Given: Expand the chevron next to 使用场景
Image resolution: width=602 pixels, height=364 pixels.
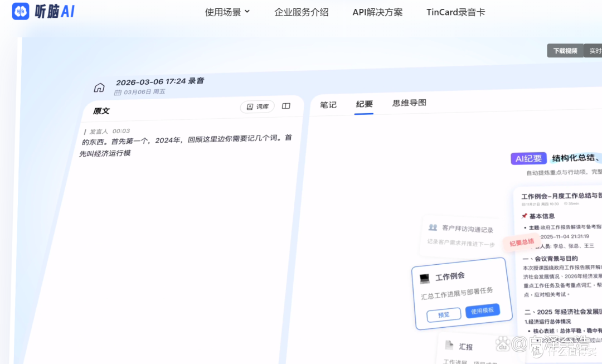Looking at the screenshot, I should (x=247, y=12).
